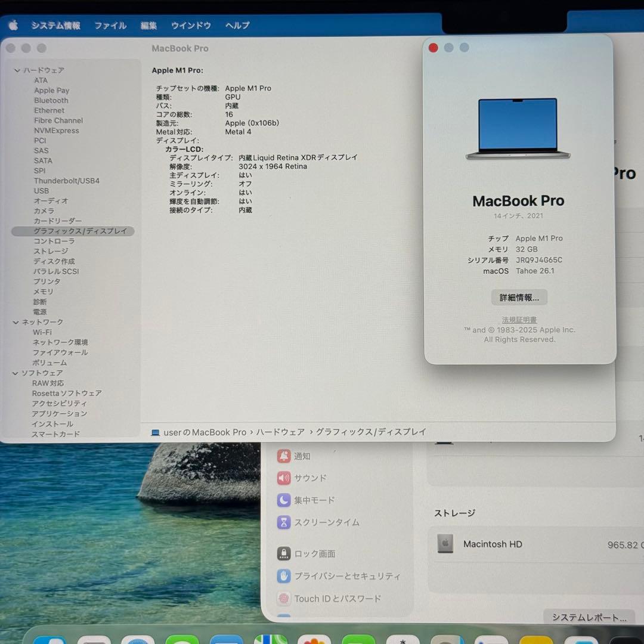
Task: Select NVMExpress entry
Action: [x=57, y=131]
